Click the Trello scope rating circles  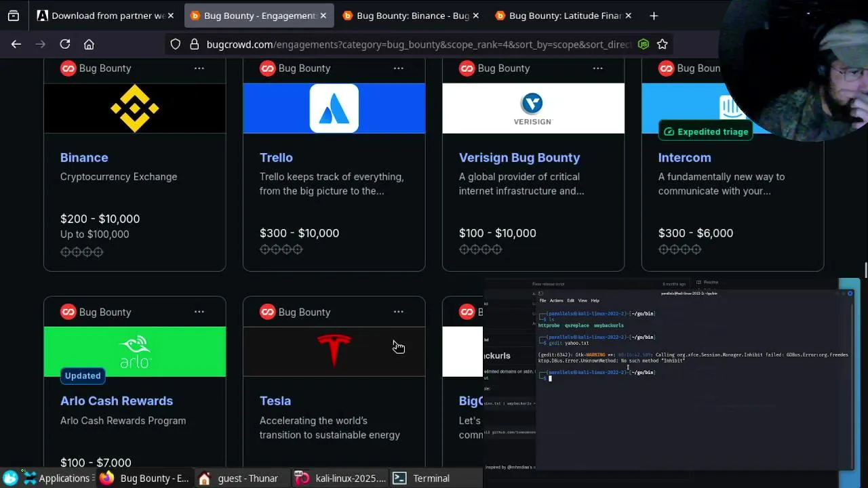tap(281, 249)
